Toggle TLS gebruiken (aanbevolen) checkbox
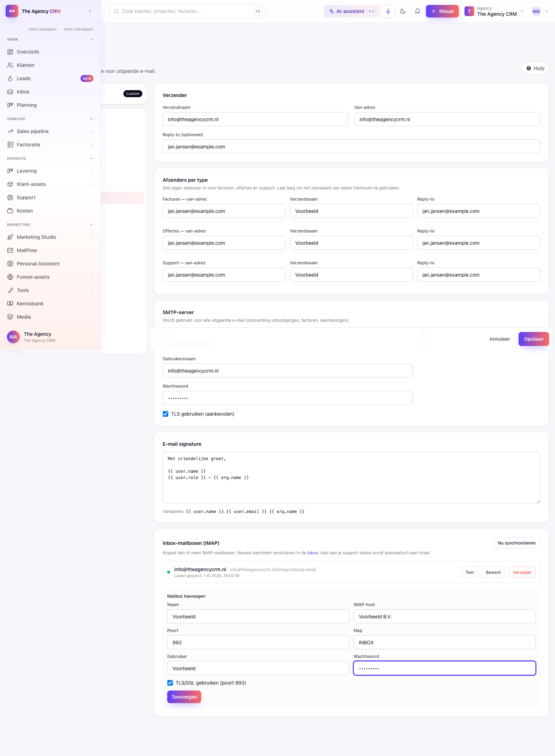 [166, 414]
